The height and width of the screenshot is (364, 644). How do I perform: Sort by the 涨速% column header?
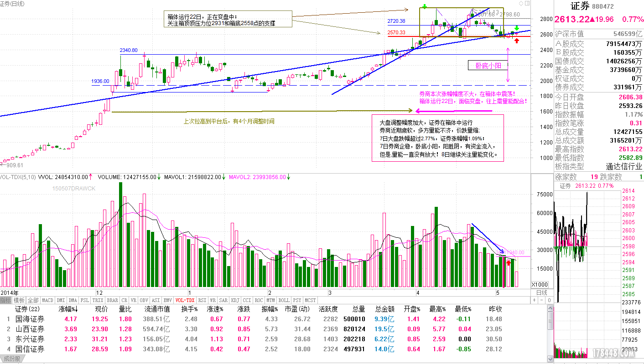click(215, 309)
